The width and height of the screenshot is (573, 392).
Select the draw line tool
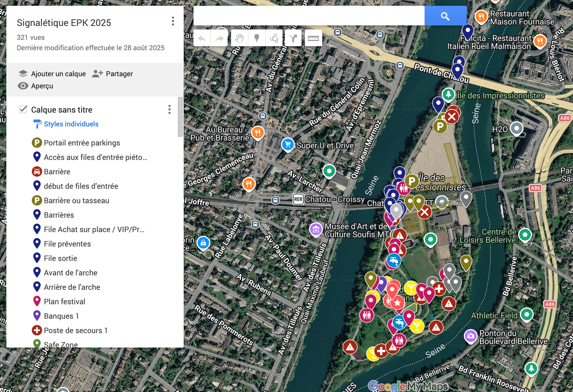tap(274, 38)
